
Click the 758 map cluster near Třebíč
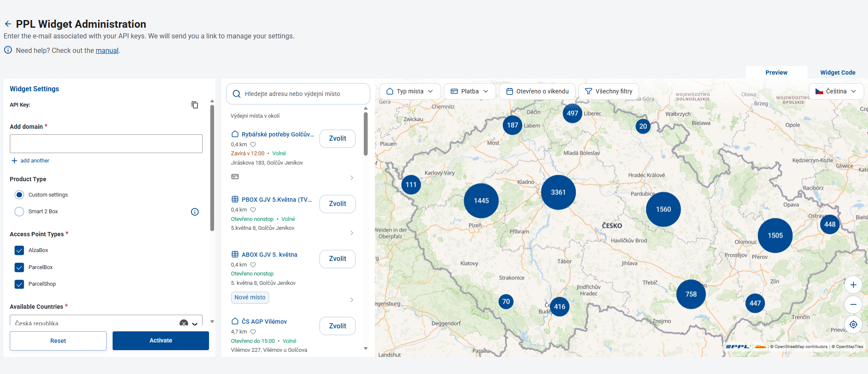click(x=691, y=294)
